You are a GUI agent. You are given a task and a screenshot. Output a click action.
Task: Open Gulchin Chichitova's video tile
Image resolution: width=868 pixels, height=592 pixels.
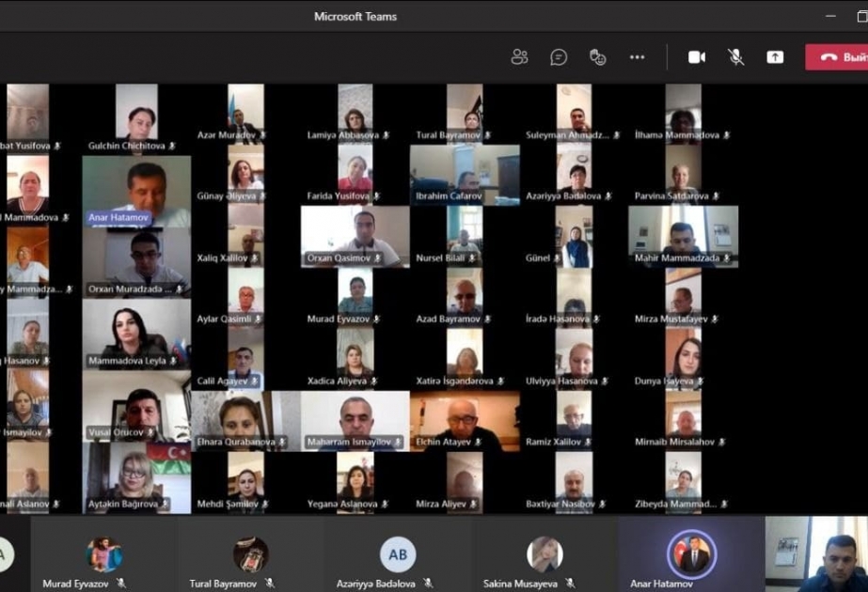coord(136,117)
